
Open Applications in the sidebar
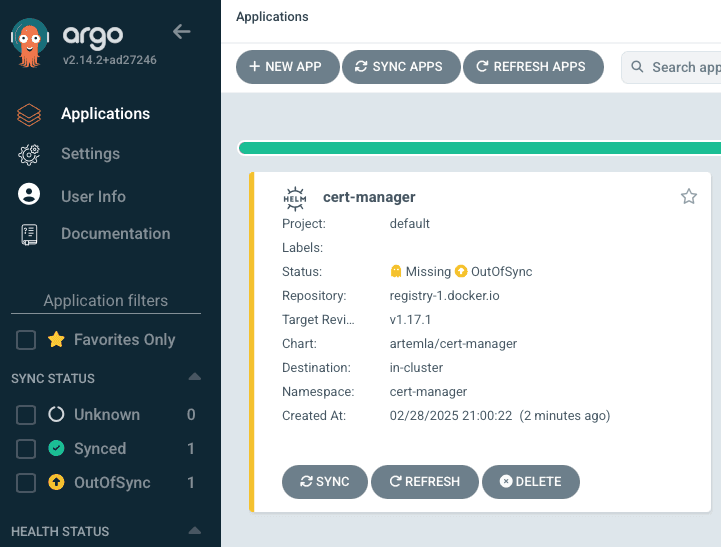[105, 114]
